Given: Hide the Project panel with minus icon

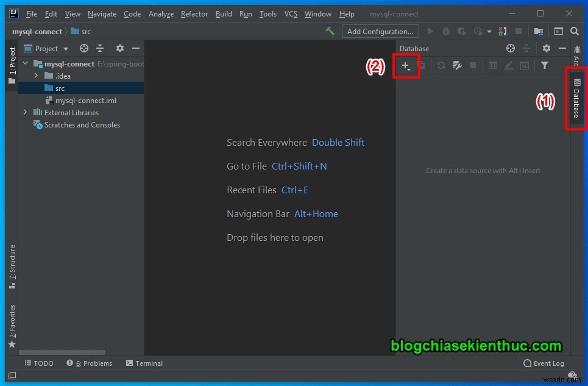Looking at the screenshot, I should tap(136, 48).
